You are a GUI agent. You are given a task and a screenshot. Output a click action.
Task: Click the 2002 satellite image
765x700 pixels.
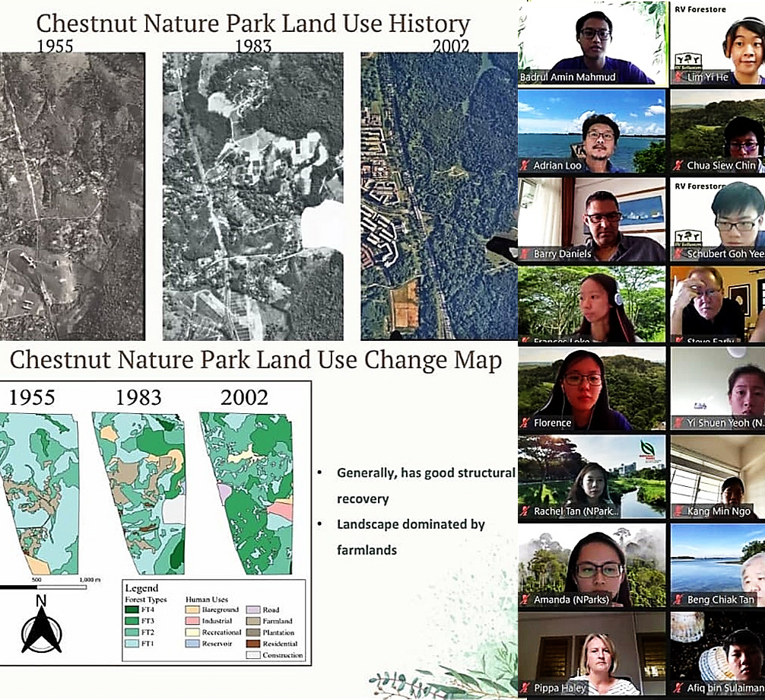point(438,196)
